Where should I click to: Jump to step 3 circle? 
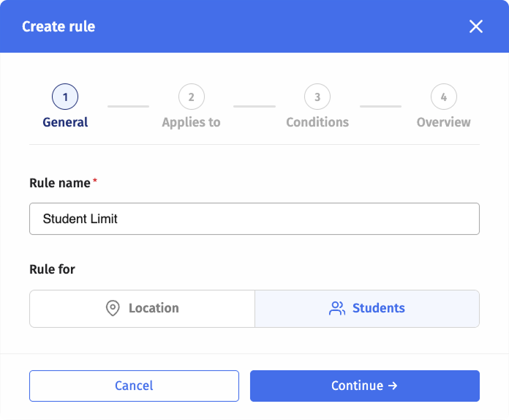click(x=317, y=97)
